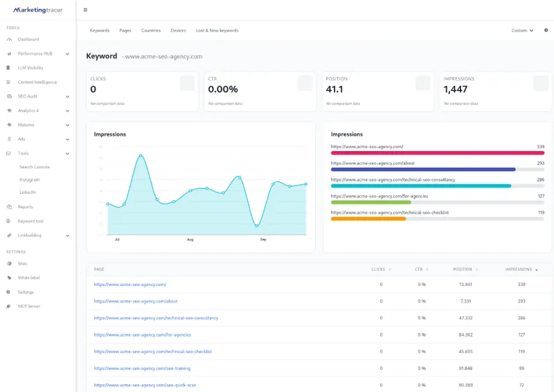
Task: Switch to the Pages tab
Action: pyautogui.click(x=125, y=30)
